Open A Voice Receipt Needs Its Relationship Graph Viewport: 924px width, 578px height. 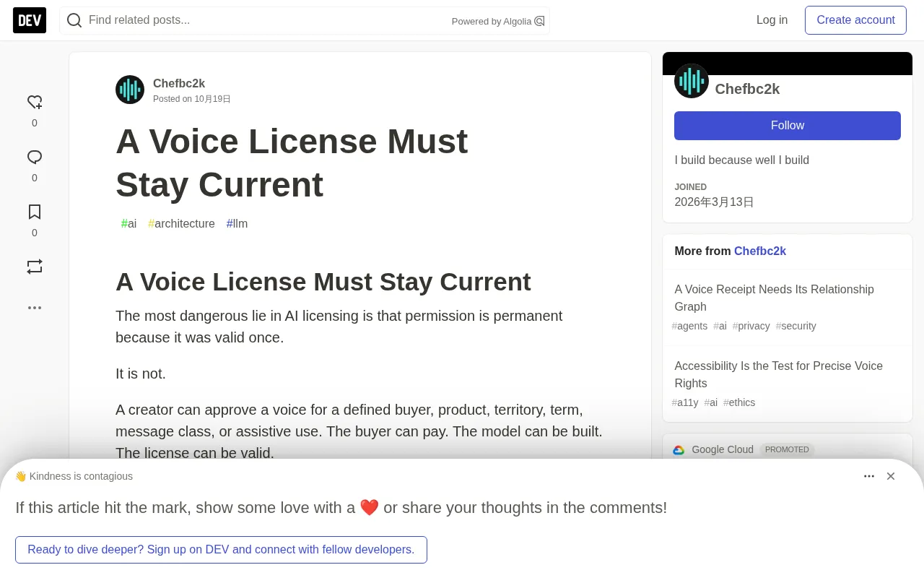coord(774,298)
